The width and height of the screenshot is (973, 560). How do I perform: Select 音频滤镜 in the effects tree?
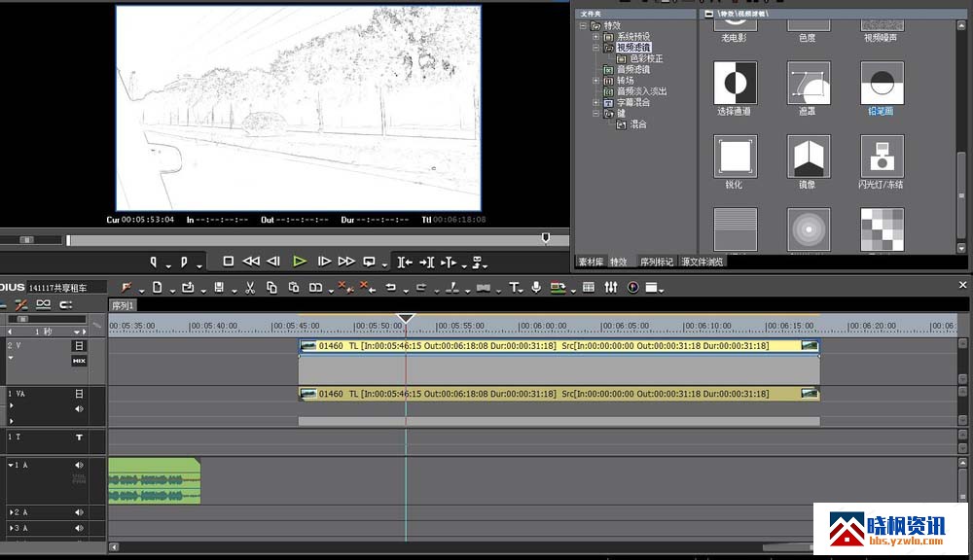[x=633, y=69]
